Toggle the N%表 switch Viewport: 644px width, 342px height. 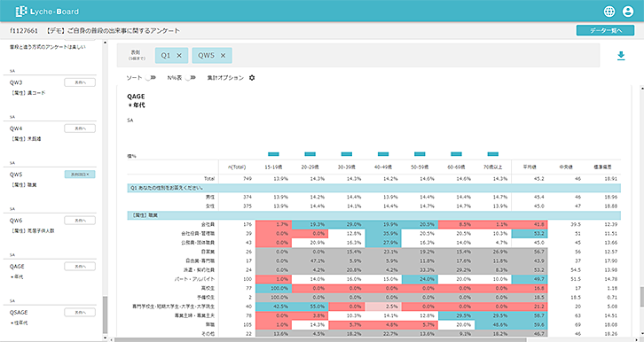[x=190, y=77]
